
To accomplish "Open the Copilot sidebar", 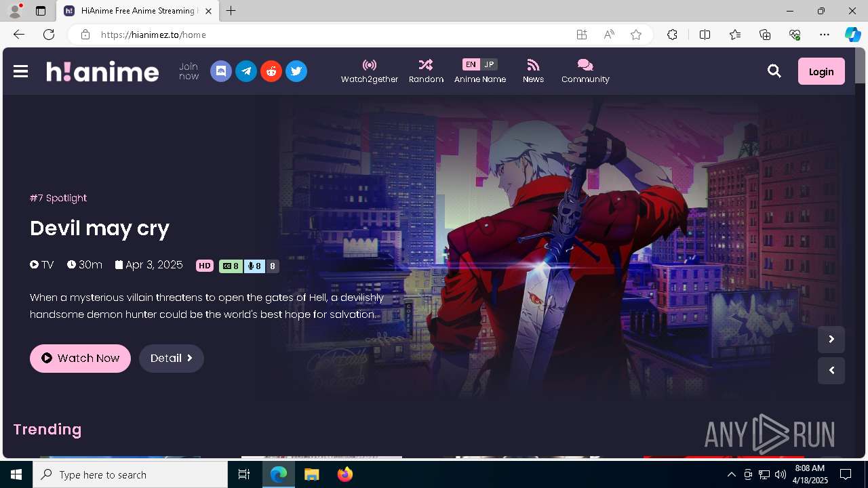I will 852,35.
